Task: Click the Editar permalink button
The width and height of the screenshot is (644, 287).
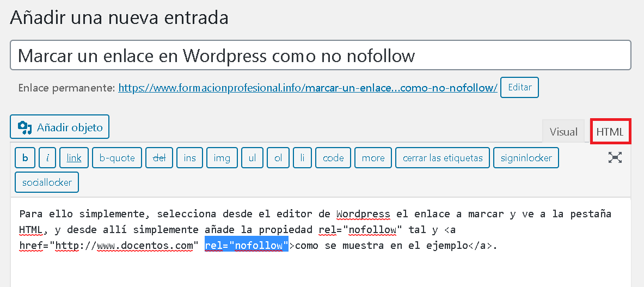Action: (519, 88)
